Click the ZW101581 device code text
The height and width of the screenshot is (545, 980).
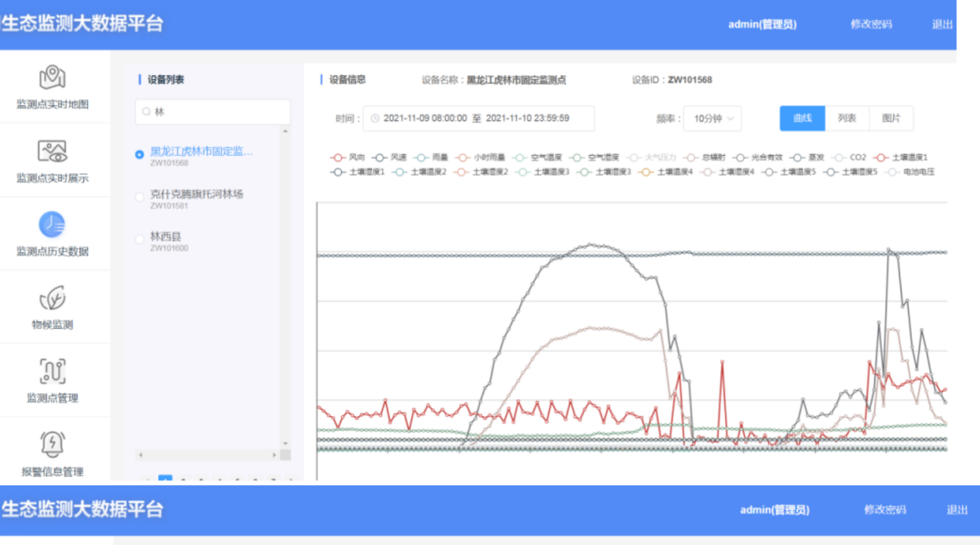169,206
